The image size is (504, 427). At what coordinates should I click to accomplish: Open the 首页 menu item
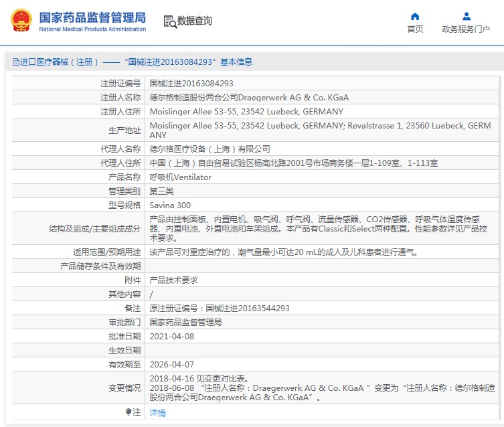[x=415, y=29]
